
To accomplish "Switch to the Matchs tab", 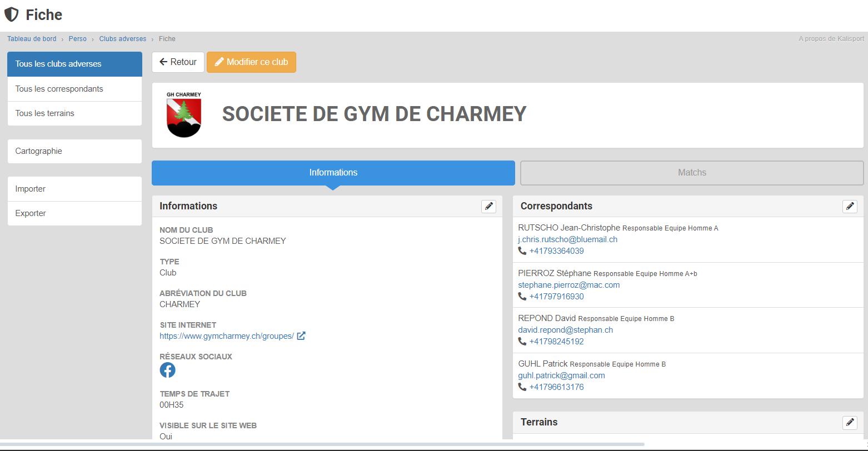I will click(x=692, y=173).
